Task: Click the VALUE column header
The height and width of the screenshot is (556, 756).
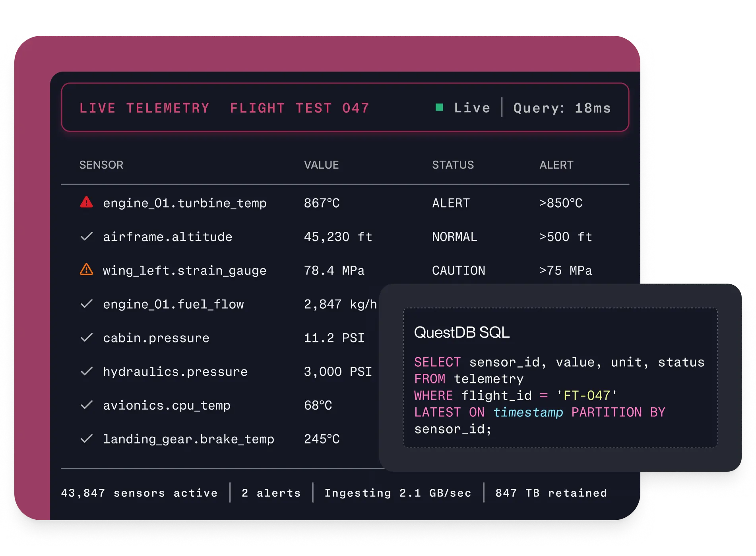Action: tap(321, 165)
